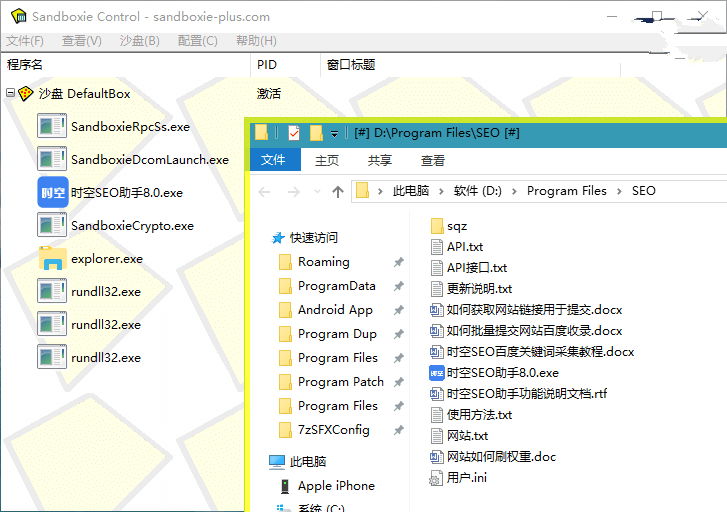Select the SandboxieRpcSs.exe process icon
The height and width of the screenshot is (512, 727).
(x=52, y=126)
